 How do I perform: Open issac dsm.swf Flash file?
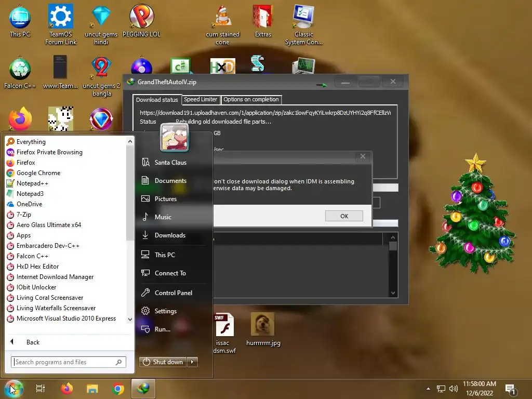pos(224,333)
